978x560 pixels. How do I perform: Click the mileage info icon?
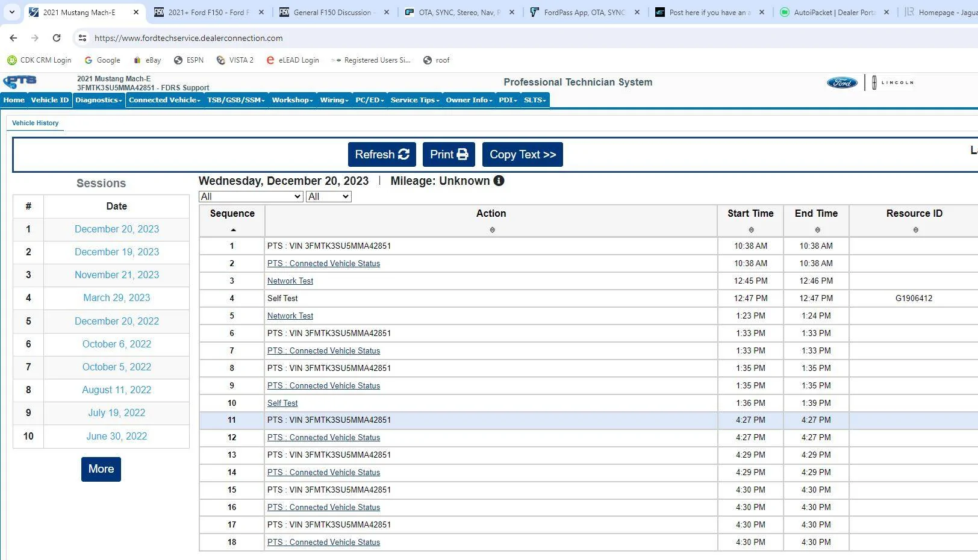coord(499,181)
